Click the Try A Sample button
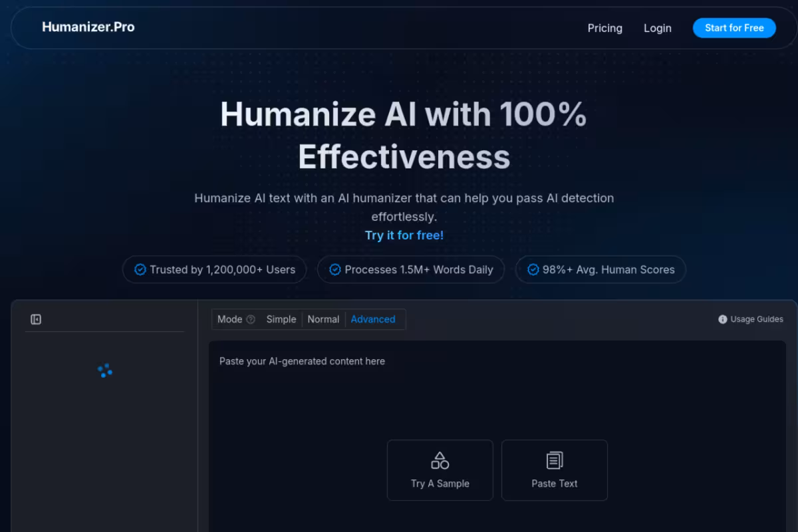Screen dimensions: 798x532 coord(440,470)
